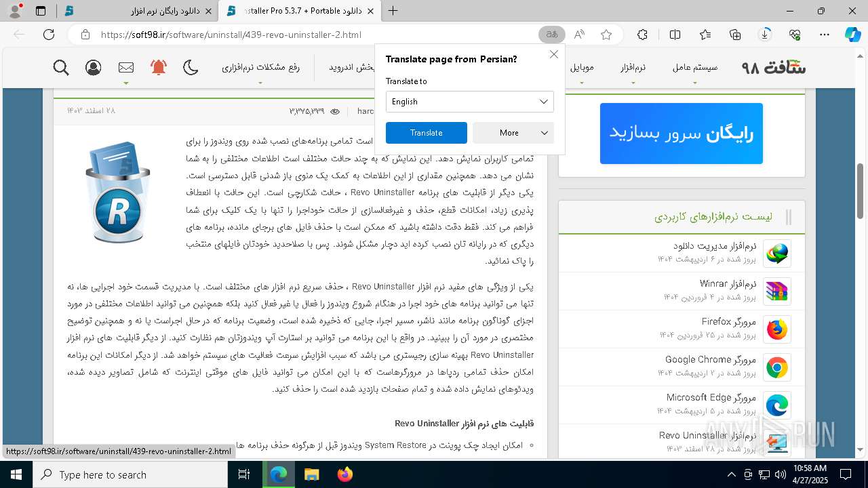Open Settings and more ellipsis menu
Image resolution: width=868 pixels, height=488 pixels.
click(825, 35)
